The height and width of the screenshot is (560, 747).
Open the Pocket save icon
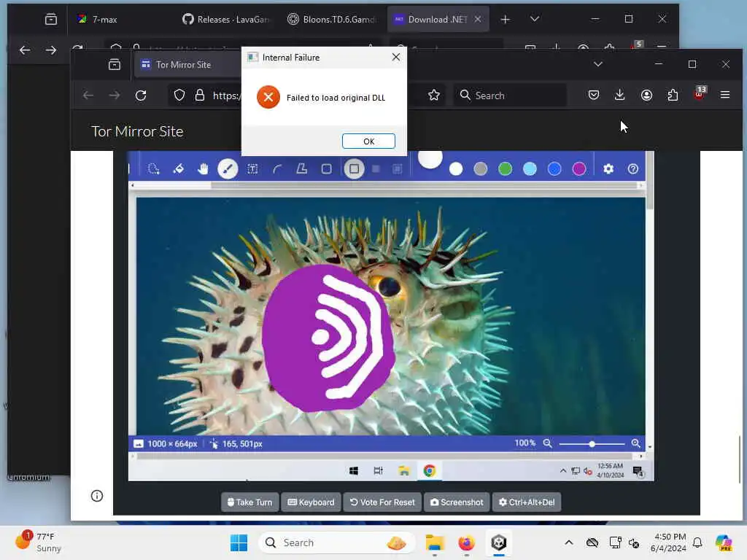pos(594,96)
